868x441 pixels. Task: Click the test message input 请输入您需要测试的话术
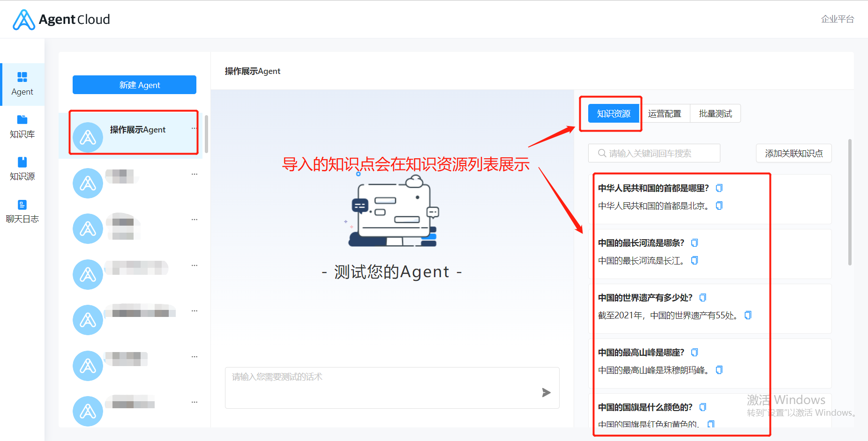tap(392, 388)
